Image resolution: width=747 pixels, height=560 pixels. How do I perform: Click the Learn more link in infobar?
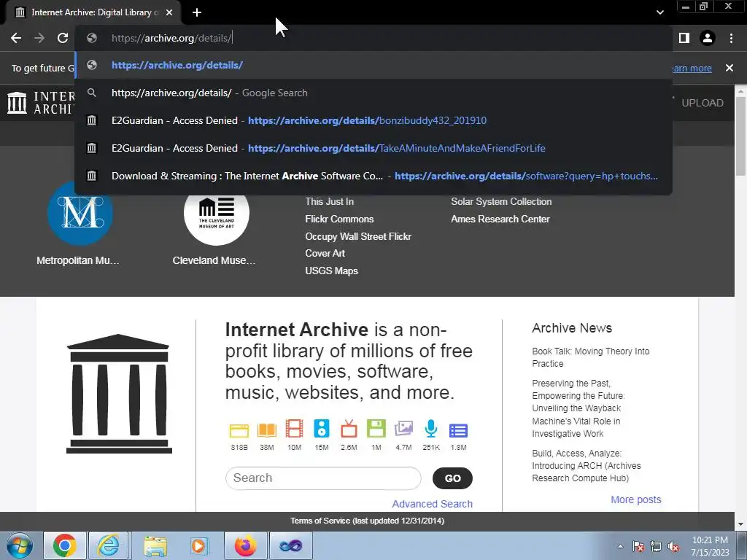tap(692, 68)
